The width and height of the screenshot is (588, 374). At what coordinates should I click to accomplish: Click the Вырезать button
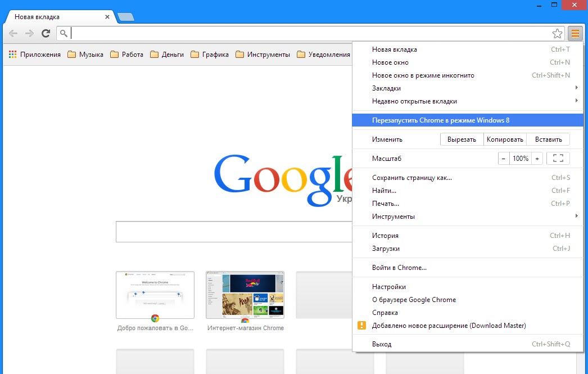(462, 139)
